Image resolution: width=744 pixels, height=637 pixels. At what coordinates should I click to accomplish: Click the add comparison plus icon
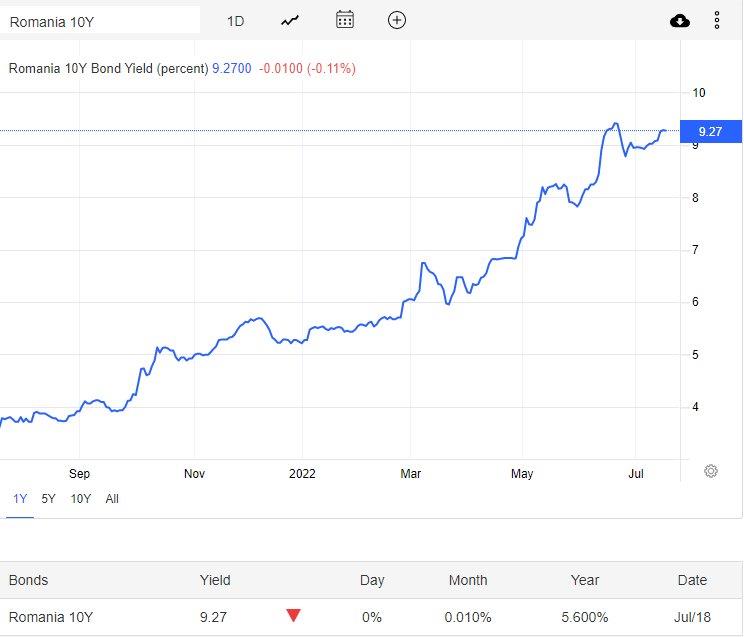tap(397, 20)
